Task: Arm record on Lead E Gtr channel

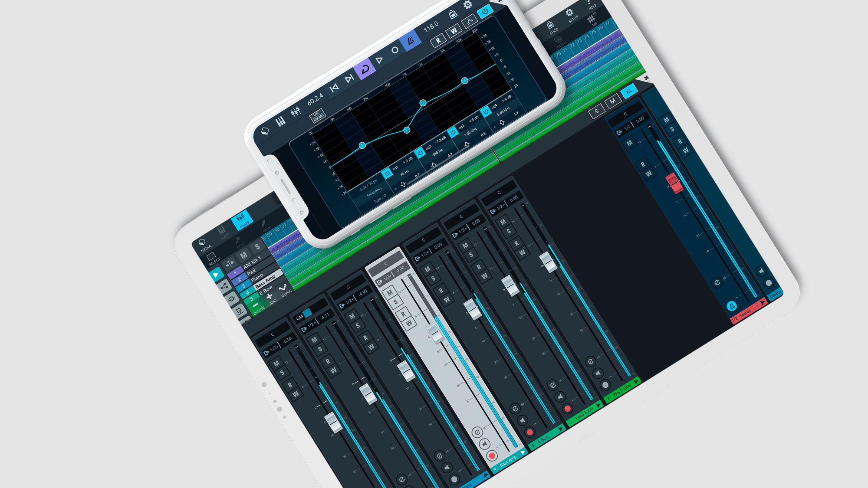Action: [x=567, y=408]
